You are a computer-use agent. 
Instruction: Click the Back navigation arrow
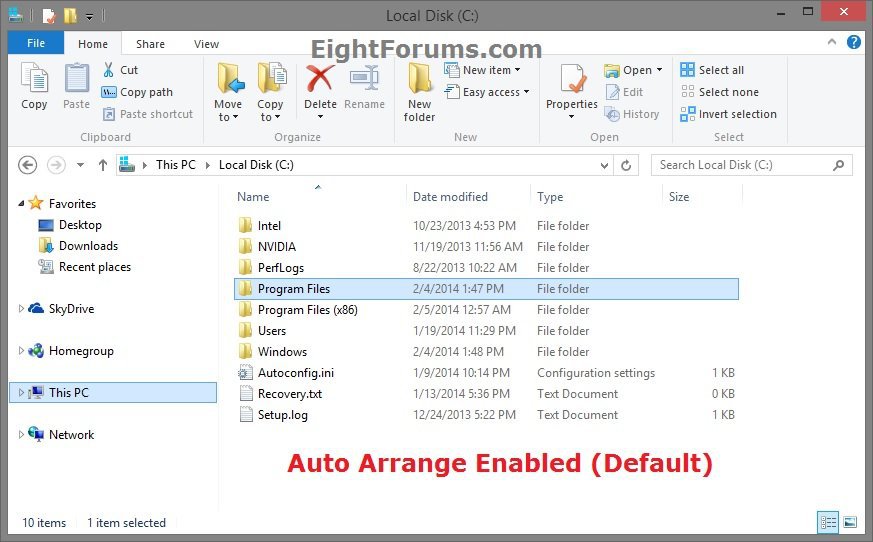(28, 165)
